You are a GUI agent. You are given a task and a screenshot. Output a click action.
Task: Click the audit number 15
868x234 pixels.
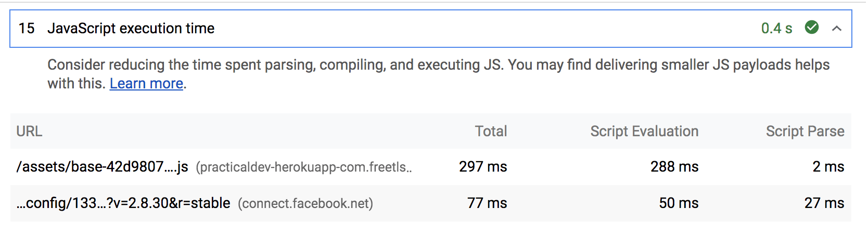tap(27, 29)
